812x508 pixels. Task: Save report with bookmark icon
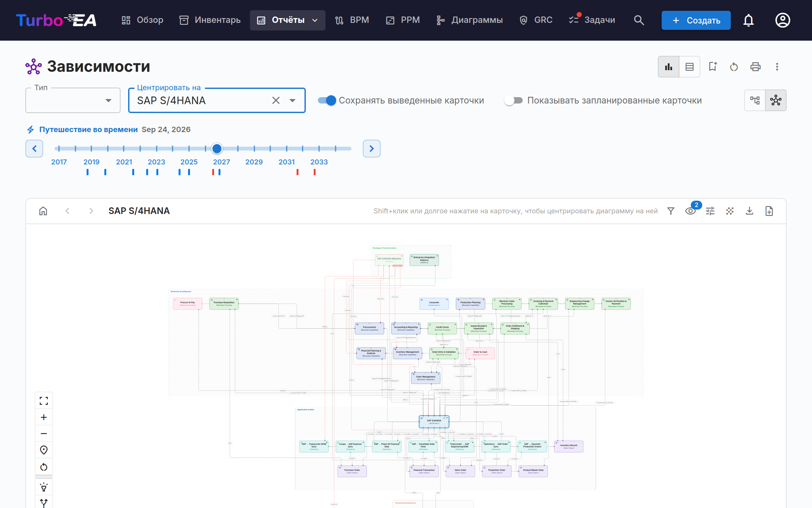point(712,67)
